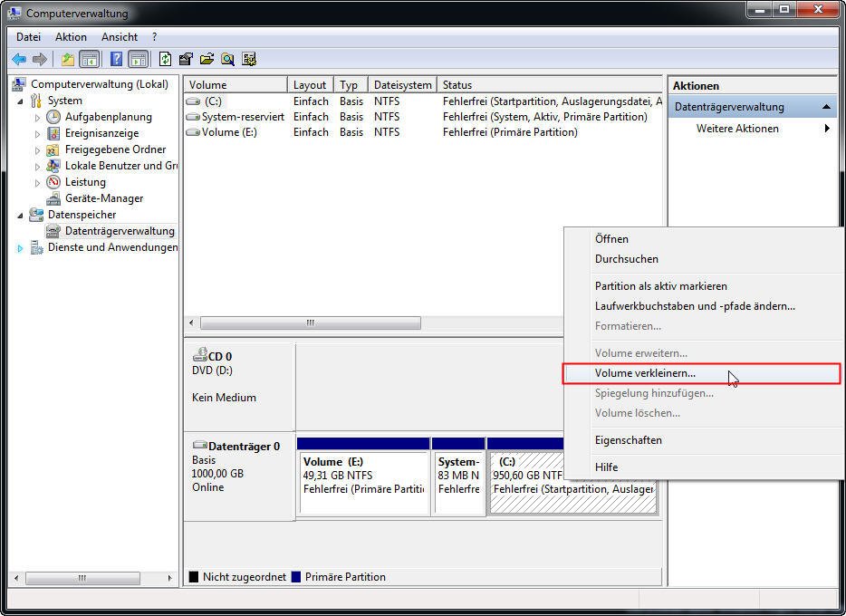Select Lokale Benutzer und Gruppen node
The height and width of the screenshot is (616, 846).
tap(120, 166)
